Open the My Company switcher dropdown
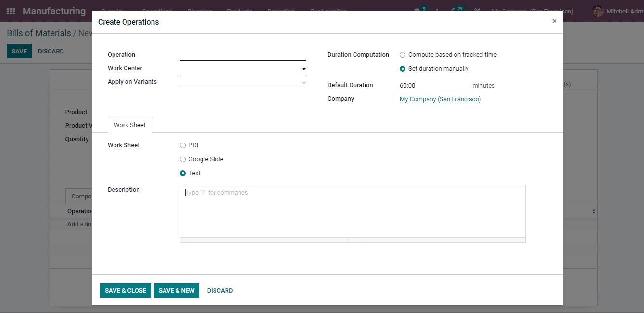This screenshot has height=313, width=644. (532, 11)
